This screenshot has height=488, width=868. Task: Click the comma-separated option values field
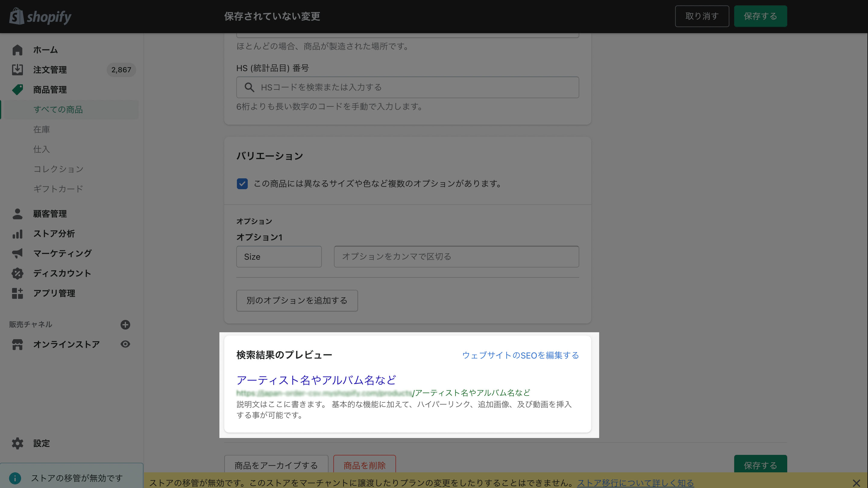tap(457, 257)
